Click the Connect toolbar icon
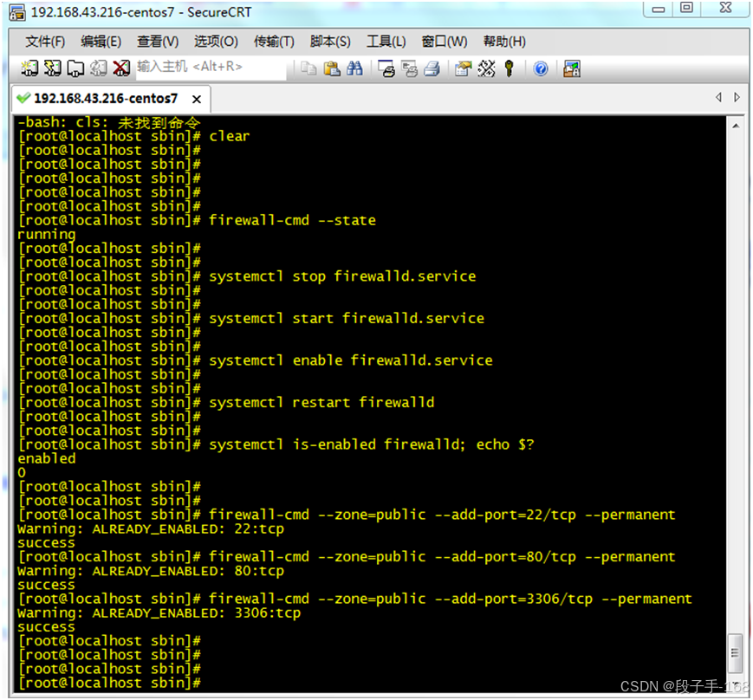Viewport: 753px width, 700px height. (29, 68)
